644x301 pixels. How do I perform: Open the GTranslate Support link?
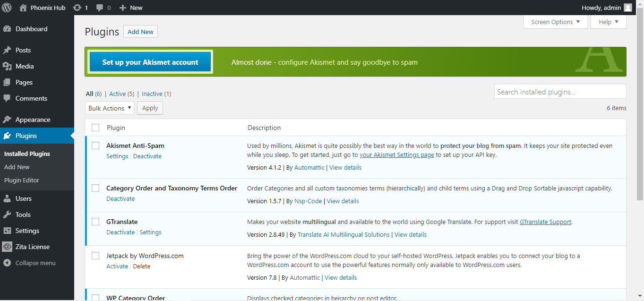(545, 222)
